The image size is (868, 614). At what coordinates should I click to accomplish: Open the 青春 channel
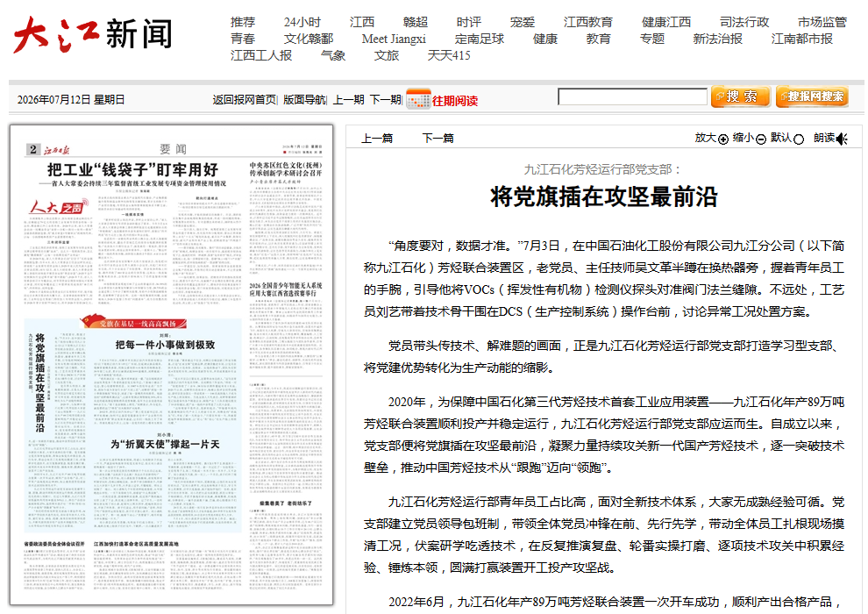click(243, 39)
